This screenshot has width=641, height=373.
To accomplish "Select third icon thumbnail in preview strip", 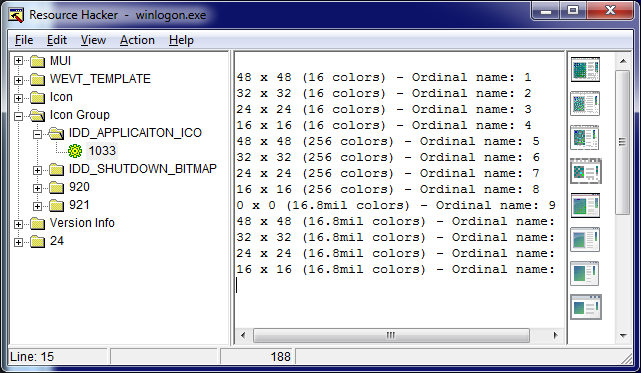I will coord(585,137).
